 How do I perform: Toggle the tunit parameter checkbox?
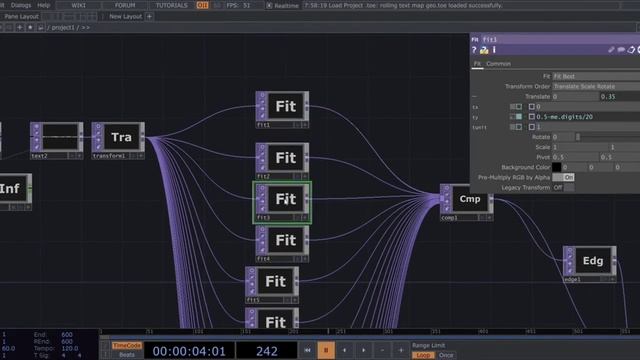pyautogui.click(x=531, y=127)
